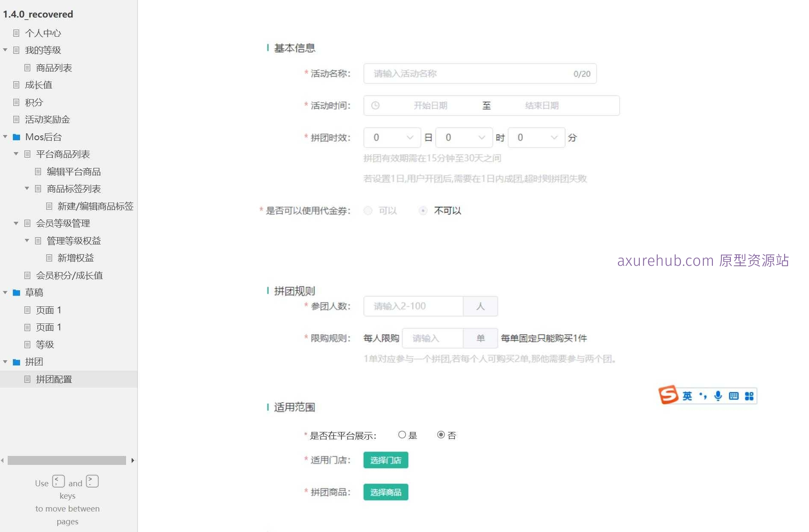Viewport: 809px width, 532px height.
Task: Click the clock icon in 活动时间 field
Action: tap(376, 106)
